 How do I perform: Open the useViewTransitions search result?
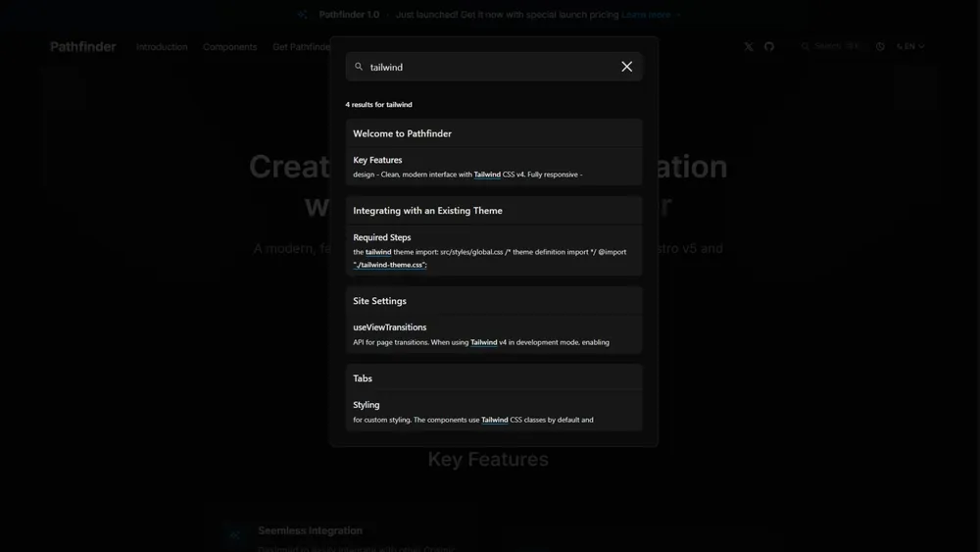[x=494, y=334]
